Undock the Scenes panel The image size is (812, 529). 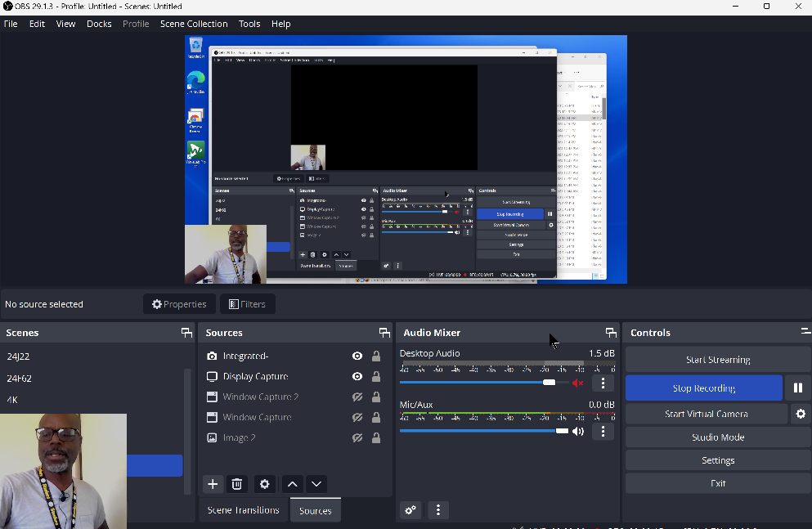click(x=186, y=333)
